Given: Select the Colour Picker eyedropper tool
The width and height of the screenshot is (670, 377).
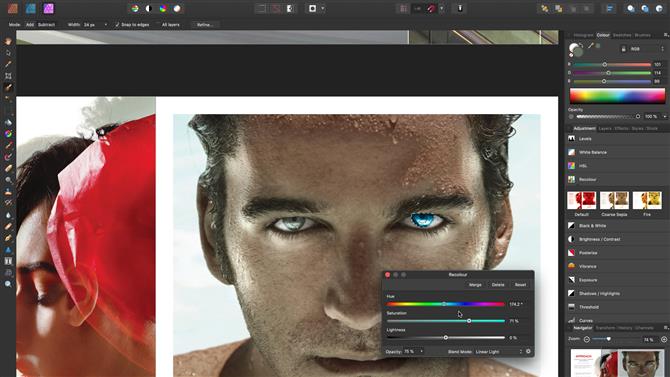Looking at the screenshot, I should [8, 64].
